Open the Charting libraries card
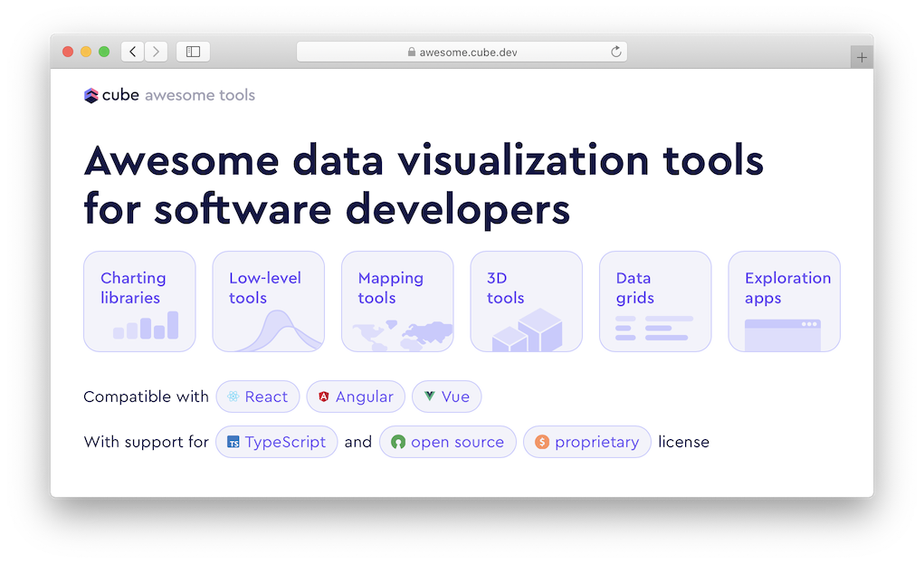924x564 pixels. tap(139, 301)
